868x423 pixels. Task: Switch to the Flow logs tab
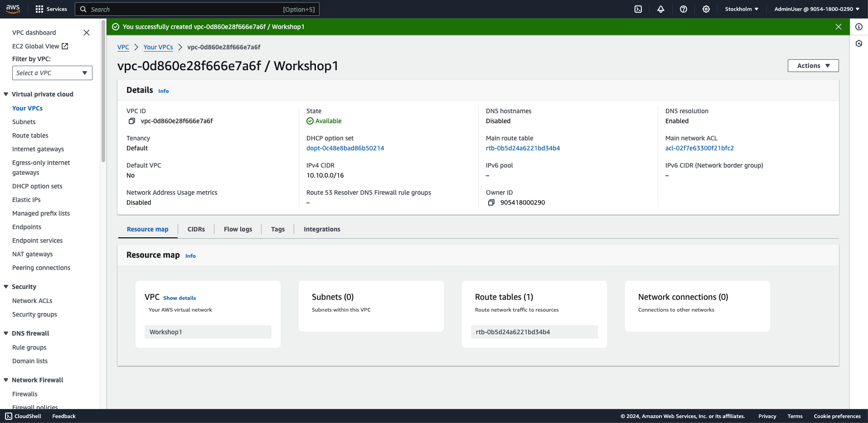[x=238, y=229]
